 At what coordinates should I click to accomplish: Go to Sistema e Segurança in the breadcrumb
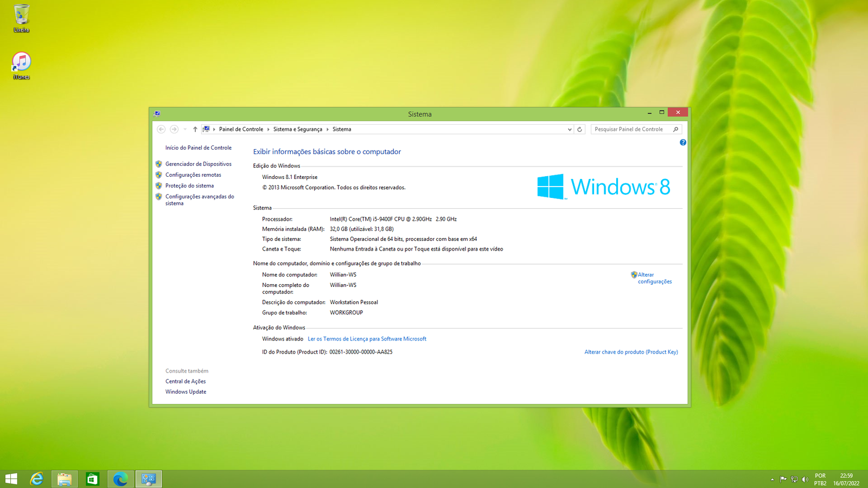coord(298,129)
